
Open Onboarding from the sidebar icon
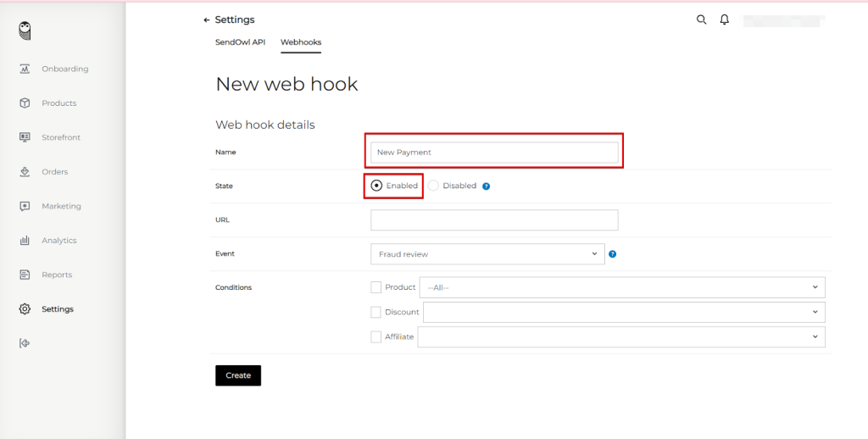[x=25, y=69]
